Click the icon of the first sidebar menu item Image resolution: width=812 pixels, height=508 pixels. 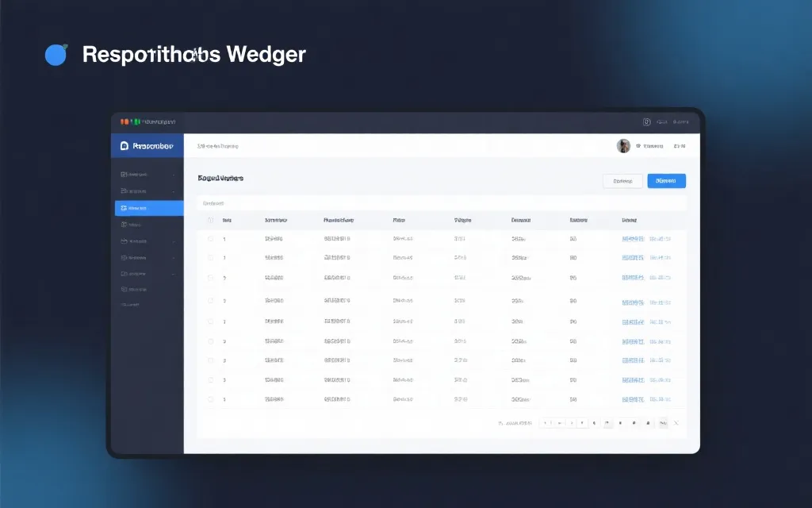click(x=124, y=174)
